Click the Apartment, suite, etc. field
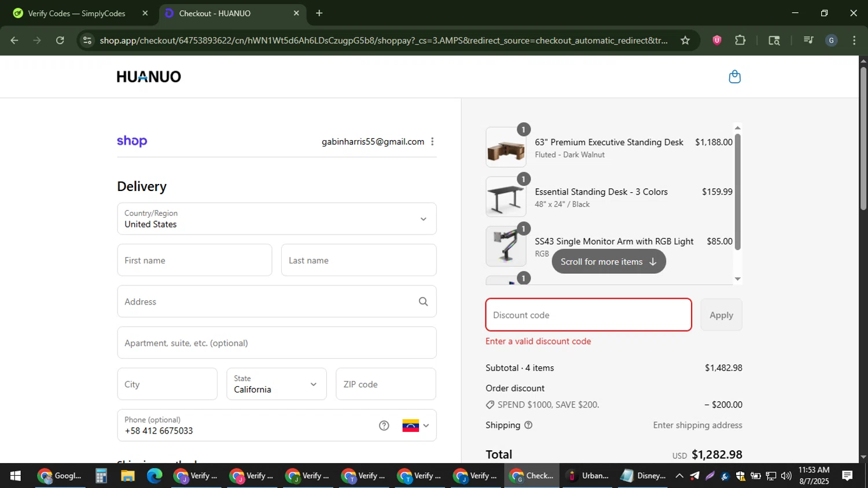This screenshot has height=488, width=868. pos(277,343)
